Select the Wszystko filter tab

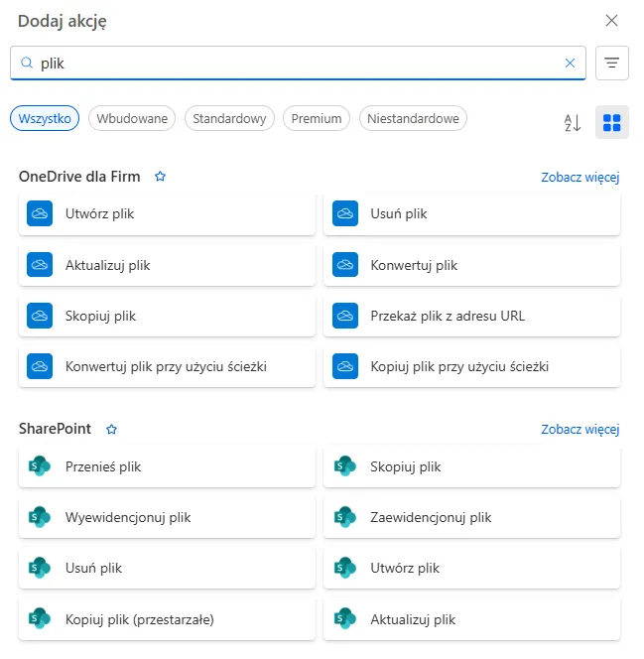pyautogui.click(x=45, y=118)
